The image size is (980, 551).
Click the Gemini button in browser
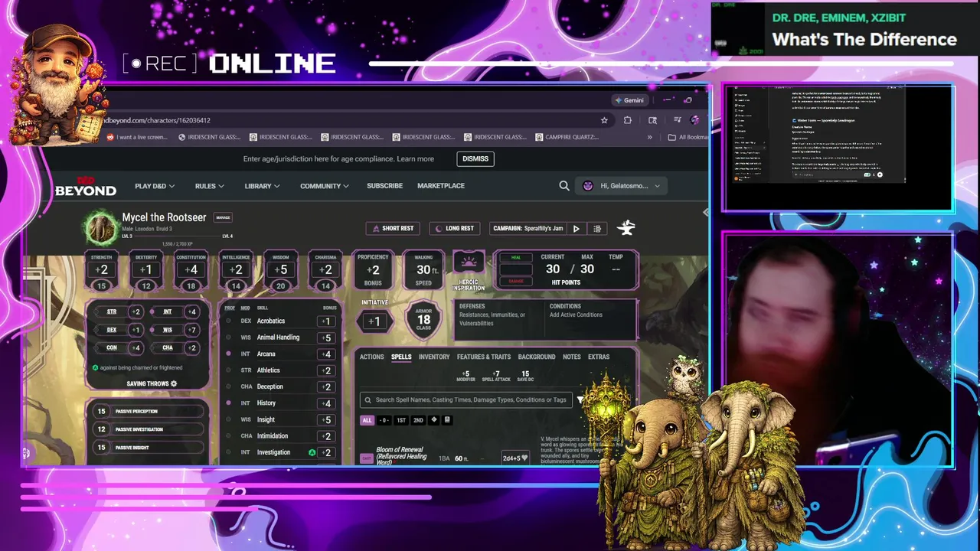click(629, 100)
